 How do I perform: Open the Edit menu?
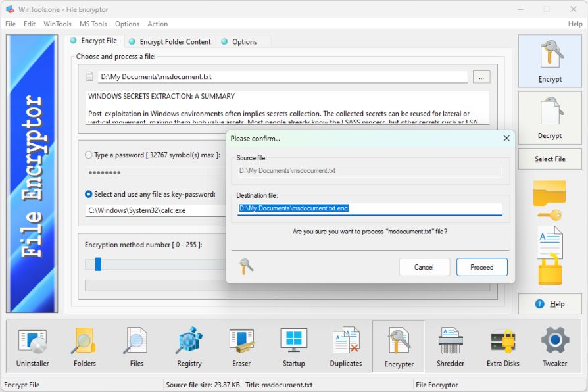(x=29, y=24)
